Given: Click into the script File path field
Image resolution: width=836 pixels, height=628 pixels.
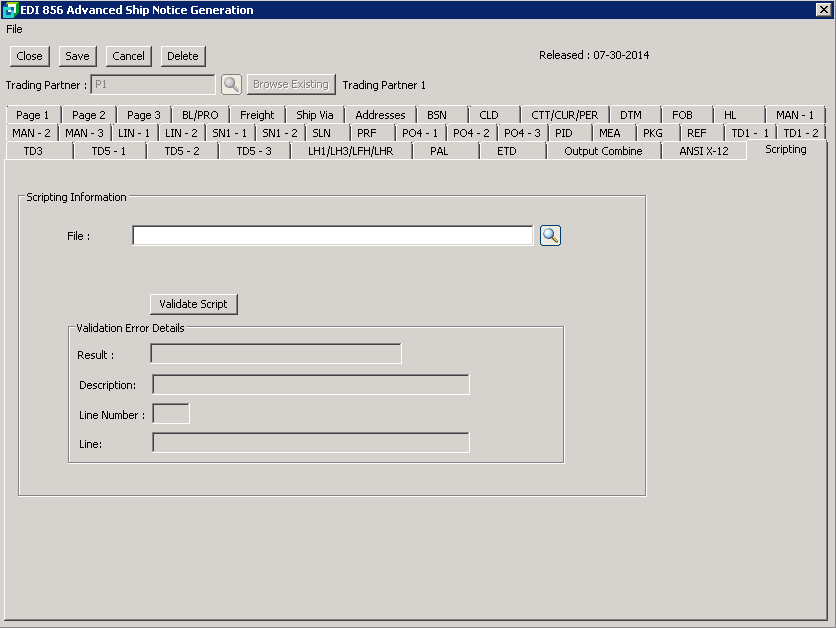Looking at the screenshot, I should click(x=332, y=236).
